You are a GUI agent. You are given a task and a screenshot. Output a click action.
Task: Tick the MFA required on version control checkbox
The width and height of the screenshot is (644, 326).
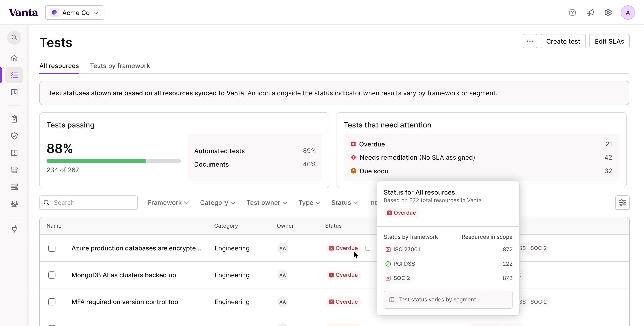coord(52,302)
